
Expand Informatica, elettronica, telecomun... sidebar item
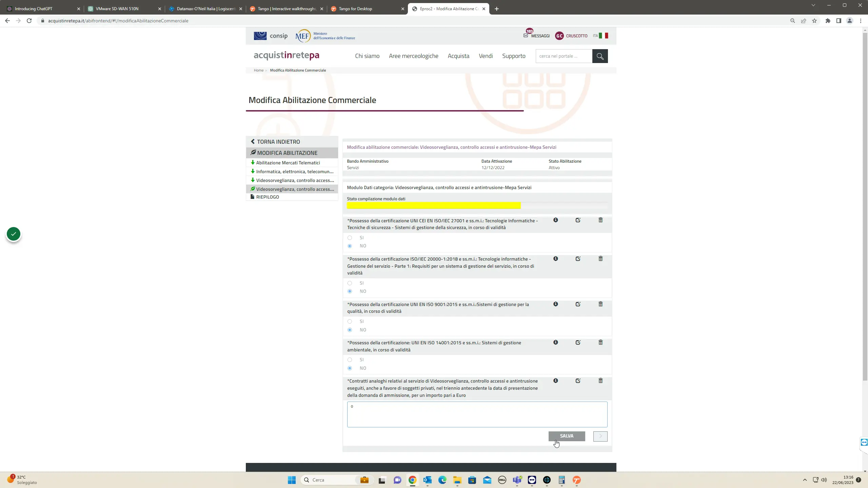[292, 171]
